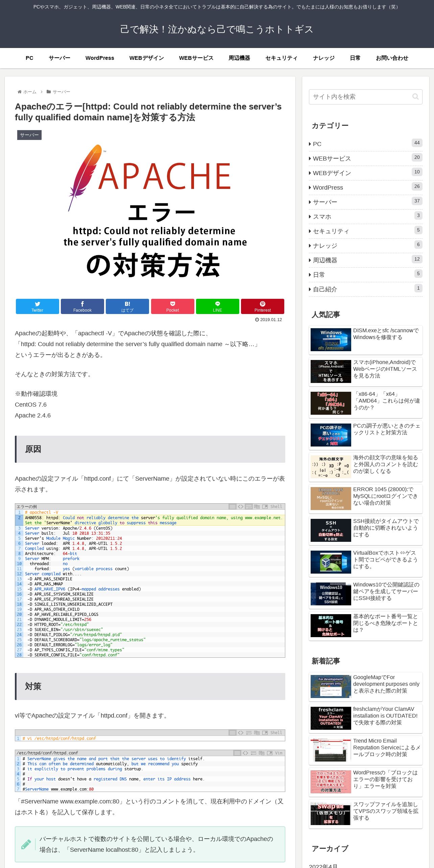Toggle plain code view in エラーの例 block

241,506
